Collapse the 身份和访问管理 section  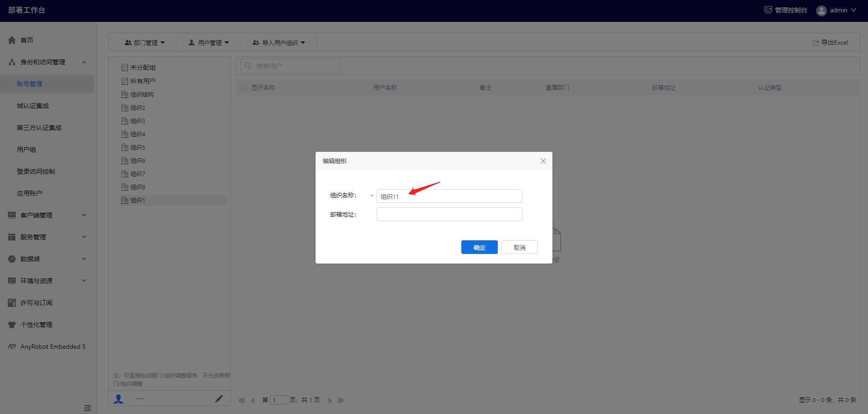84,62
